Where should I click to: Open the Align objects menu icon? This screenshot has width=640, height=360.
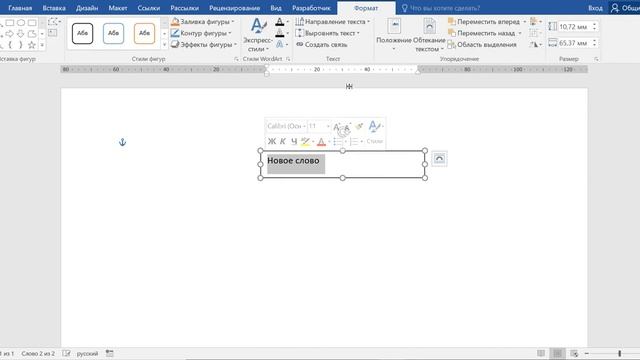(x=535, y=22)
